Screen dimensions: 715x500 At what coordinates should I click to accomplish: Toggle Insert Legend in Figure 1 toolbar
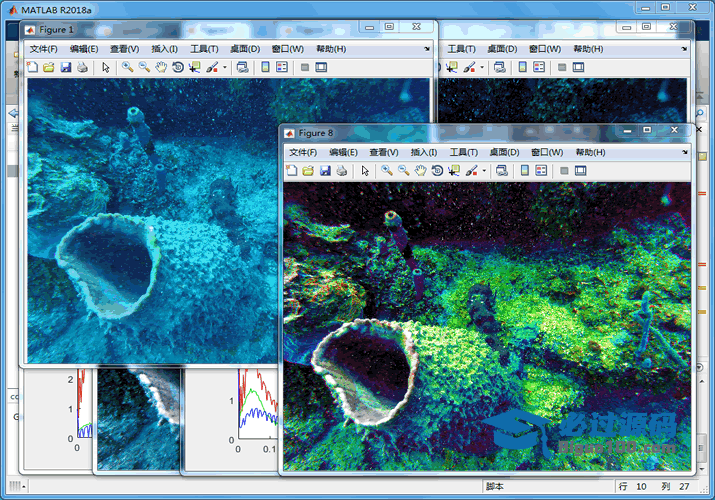click(x=281, y=67)
